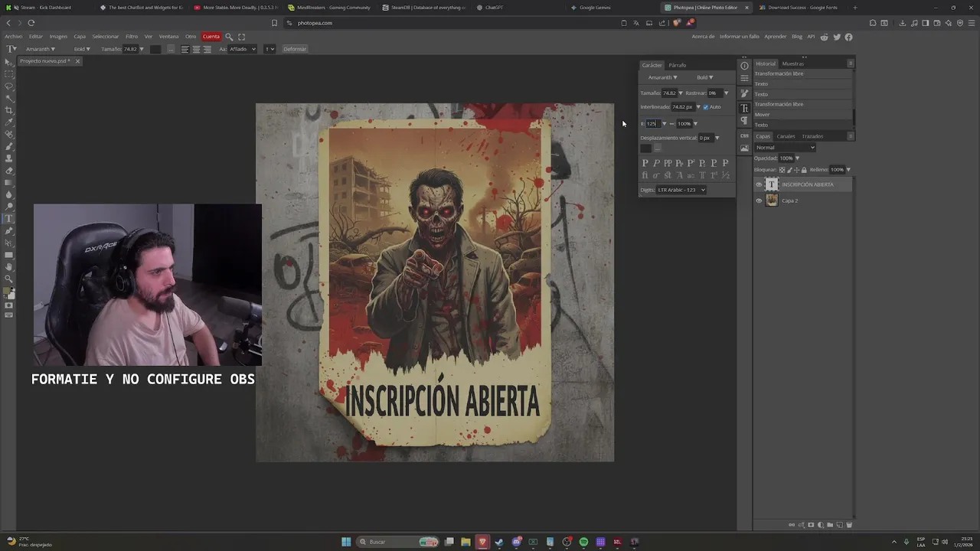
Task: Open the Amaranth font dropdown in Carácter panel
Action: click(x=662, y=77)
